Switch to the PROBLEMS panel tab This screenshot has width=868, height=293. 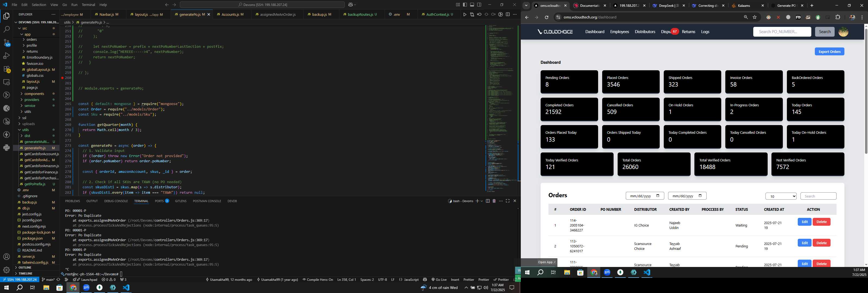tap(72, 201)
